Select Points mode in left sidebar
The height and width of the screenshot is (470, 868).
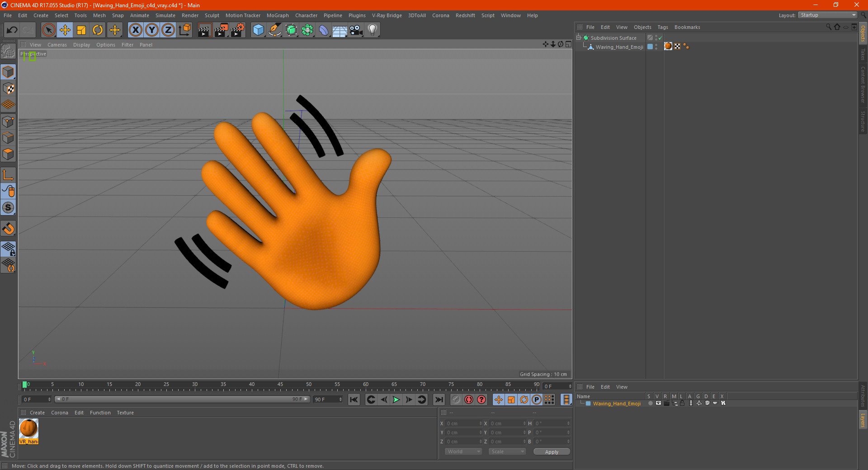[x=8, y=122]
